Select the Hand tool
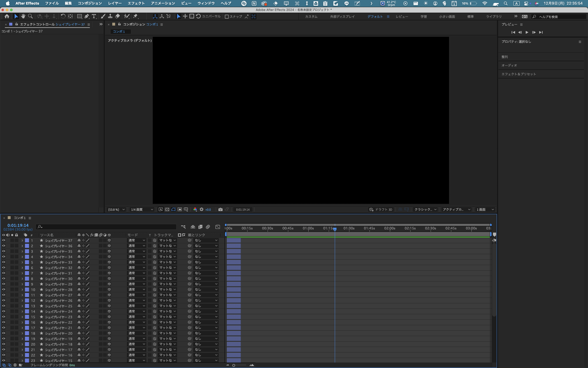588x368 pixels. point(23,16)
